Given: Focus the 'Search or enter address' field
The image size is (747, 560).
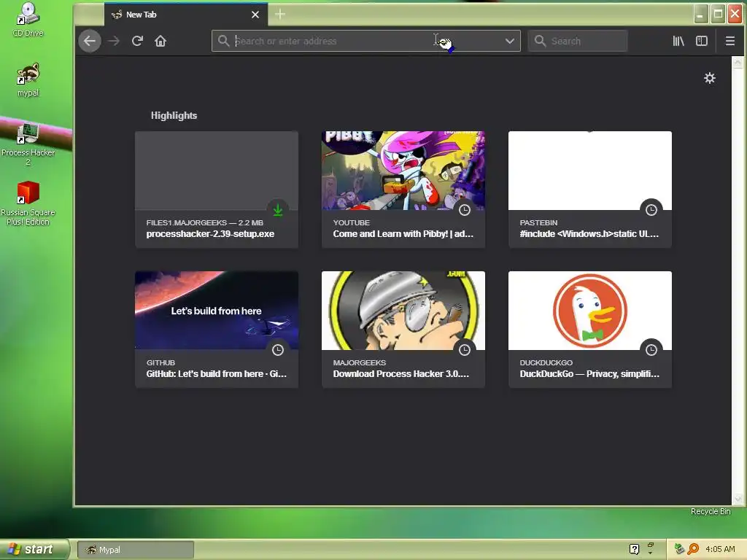Looking at the screenshot, I should (366, 41).
